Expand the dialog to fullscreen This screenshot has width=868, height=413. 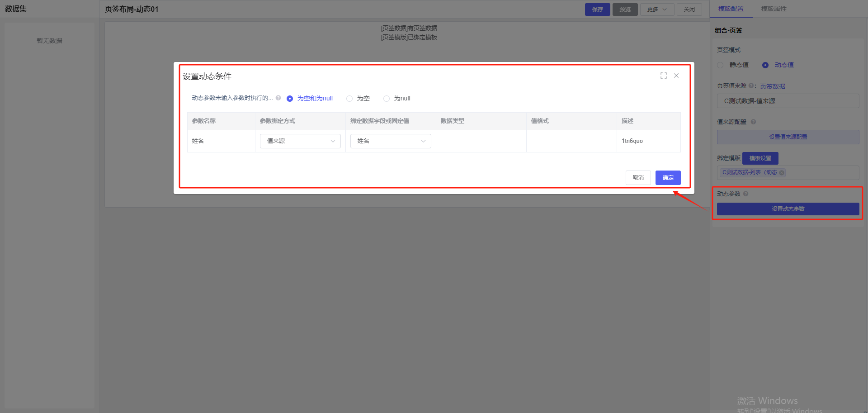click(x=663, y=76)
